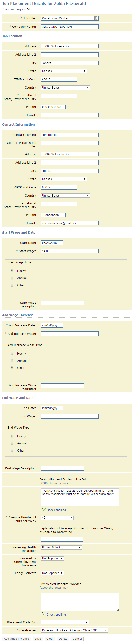This screenshot has width=135, height=644.
Task: Open the Average Number of Hours dropdown
Action: [x=57, y=517]
